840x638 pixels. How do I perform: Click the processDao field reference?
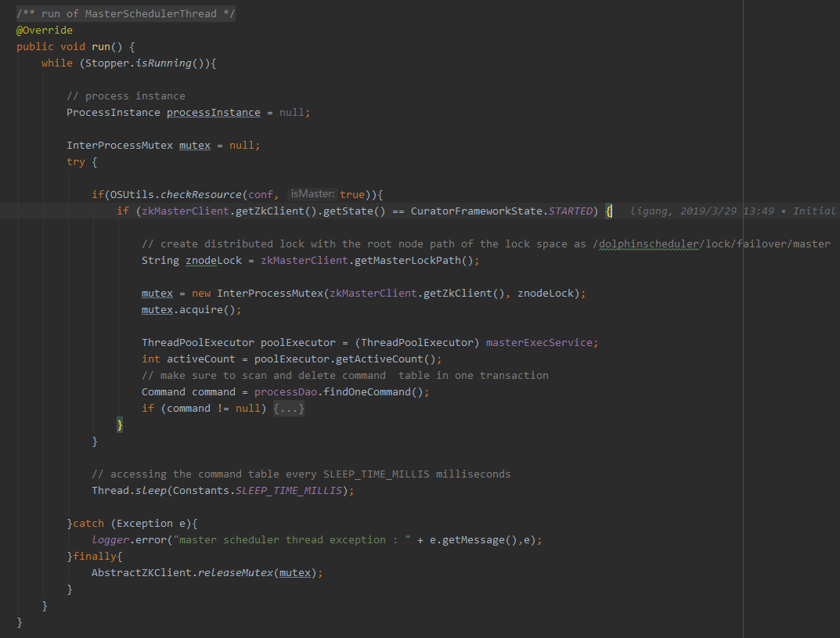click(x=286, y=391)
